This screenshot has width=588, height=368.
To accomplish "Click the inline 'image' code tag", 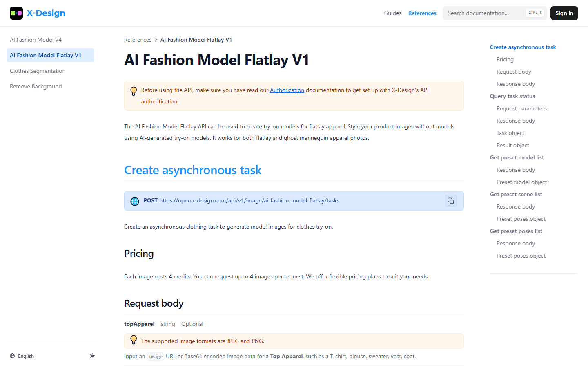I will (x=156, y=357).
